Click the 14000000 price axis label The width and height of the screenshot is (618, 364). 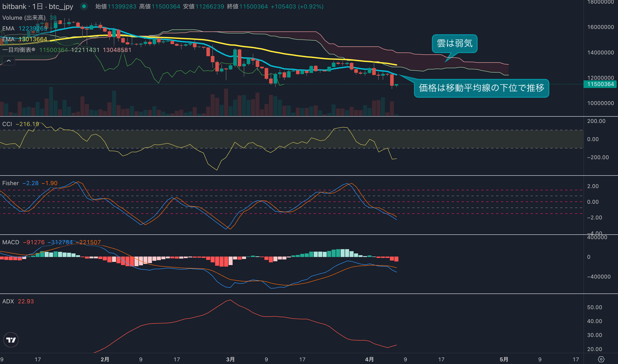tap(600, 52)
